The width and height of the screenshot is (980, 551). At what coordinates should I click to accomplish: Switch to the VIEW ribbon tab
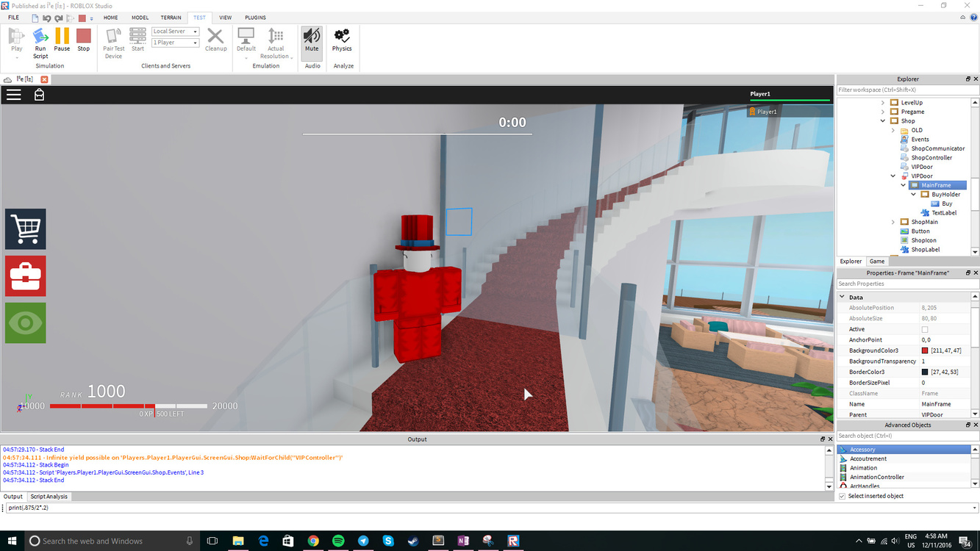pos(226,18)
